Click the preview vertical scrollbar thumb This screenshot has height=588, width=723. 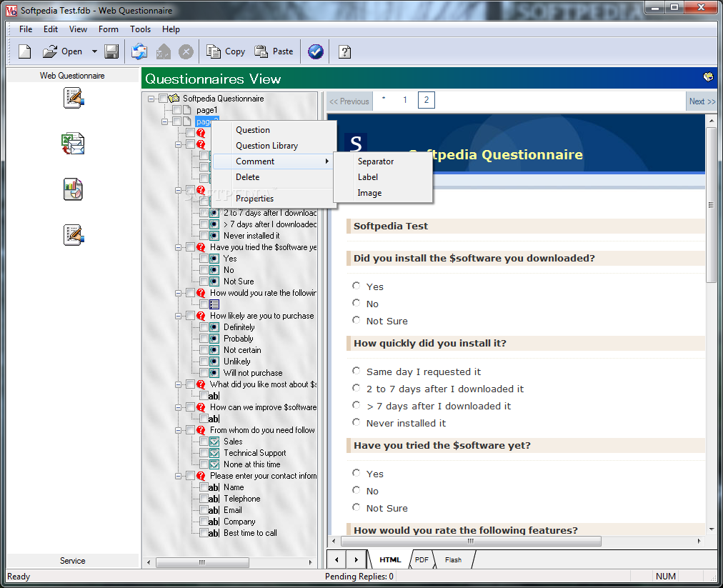711,205
